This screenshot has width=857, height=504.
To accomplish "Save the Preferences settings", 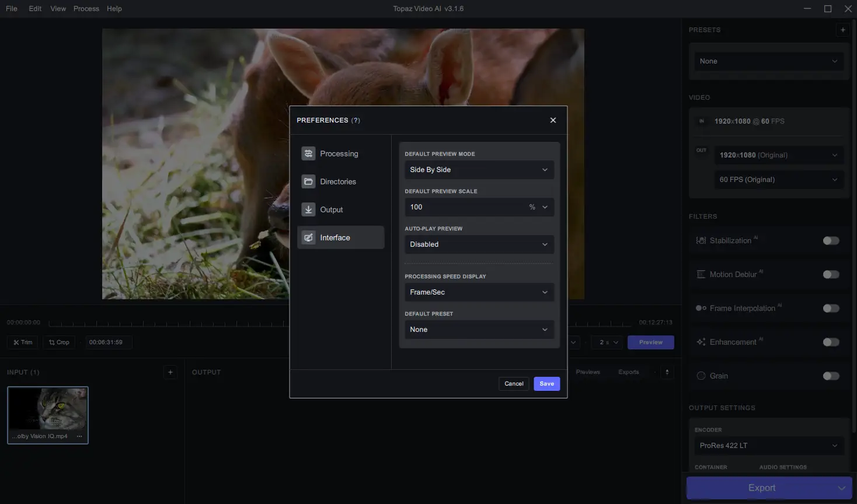I will (x=547, y=384).
